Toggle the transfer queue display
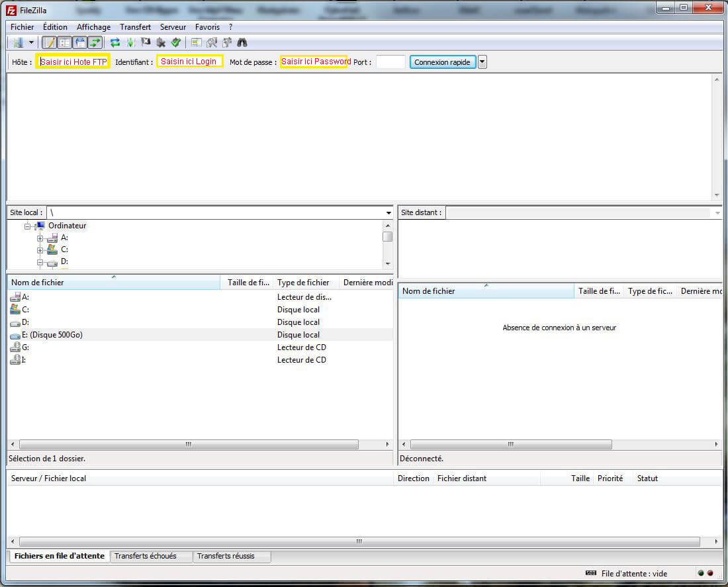 95,43
